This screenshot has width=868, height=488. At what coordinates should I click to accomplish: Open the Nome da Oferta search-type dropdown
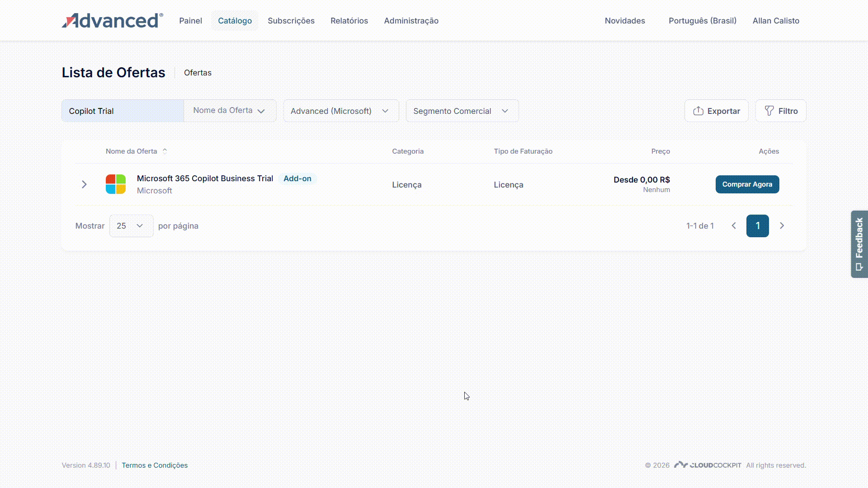(230, 111)
